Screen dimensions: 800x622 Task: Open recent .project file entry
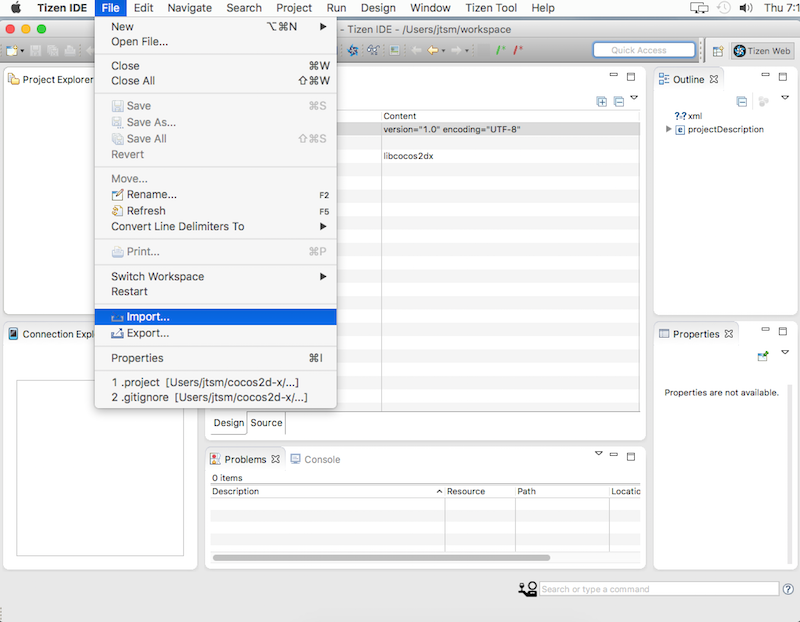(205, 382)
